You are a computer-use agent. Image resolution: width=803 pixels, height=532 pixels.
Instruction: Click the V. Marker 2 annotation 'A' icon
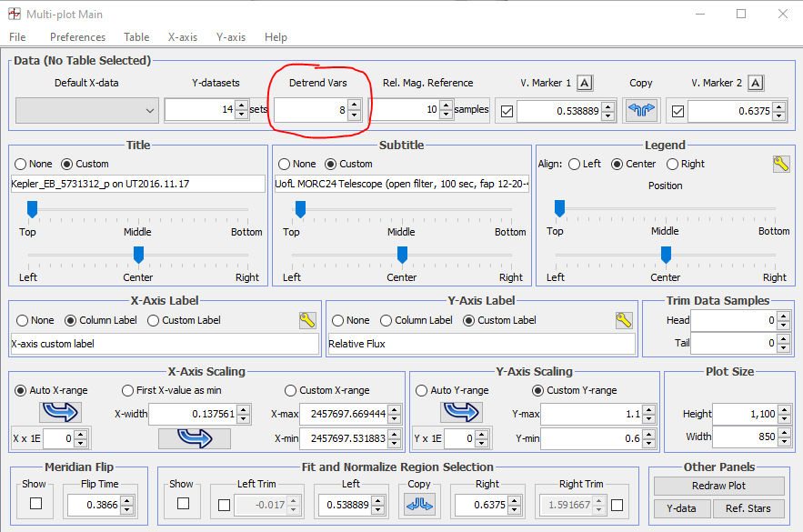(x=756, y=83)
